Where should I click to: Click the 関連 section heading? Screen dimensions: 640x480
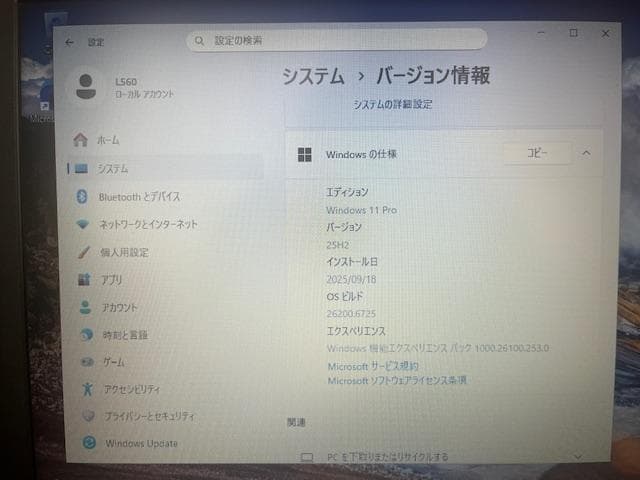coord(296,422)
